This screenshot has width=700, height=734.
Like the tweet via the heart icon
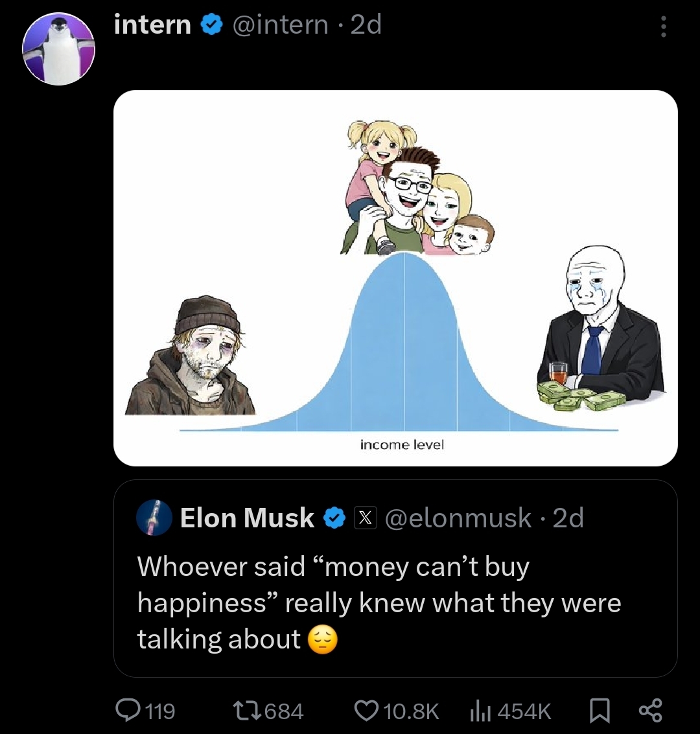pyautogui.click(x=366, y=710)
